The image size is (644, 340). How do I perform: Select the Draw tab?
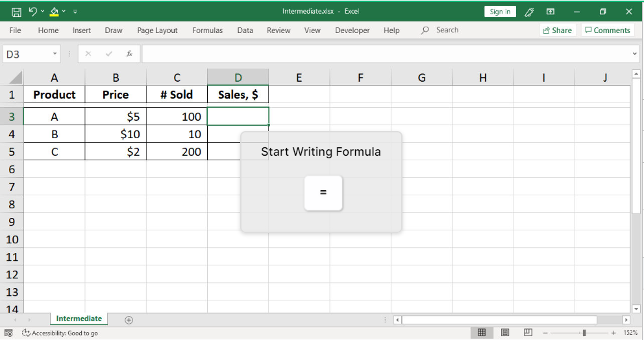[x=114, y=30]
